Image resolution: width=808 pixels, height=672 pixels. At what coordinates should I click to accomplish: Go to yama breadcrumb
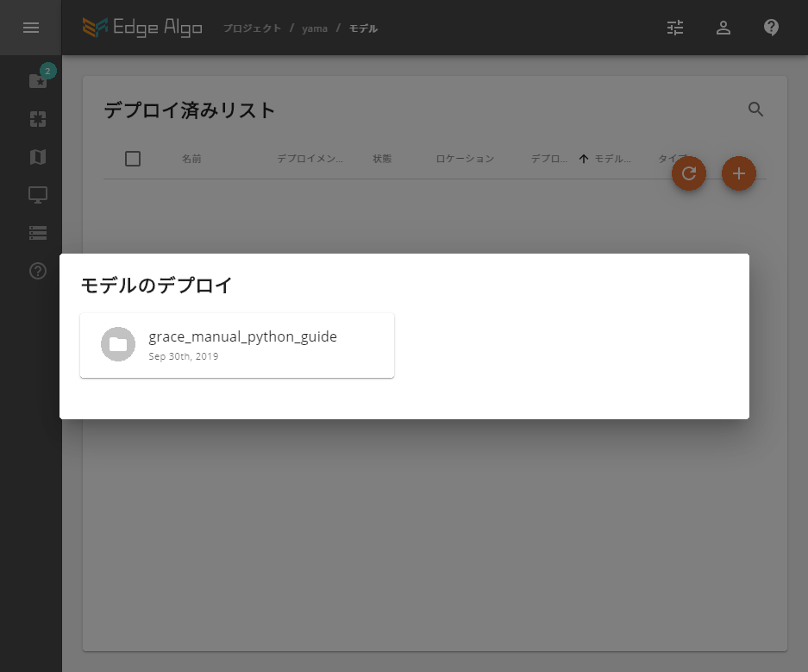click(315, 28)
